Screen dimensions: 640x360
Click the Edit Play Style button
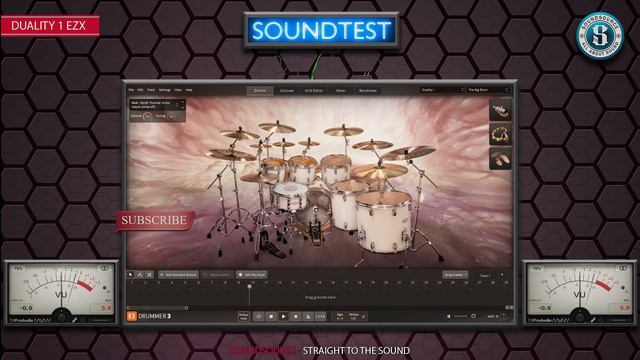point(252,275)
